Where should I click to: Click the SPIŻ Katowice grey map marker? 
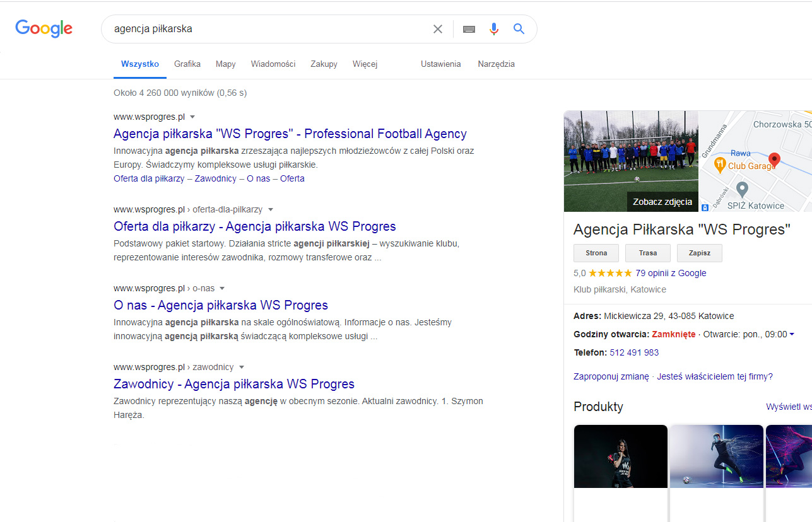743,188
